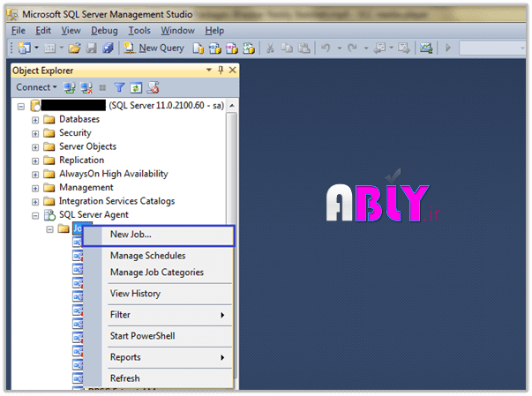Image resolution: width=532 pixels, height=396 pixels.
Task: Click the Analysis Services MDX Query icon
Action: (x=214, y=49)
